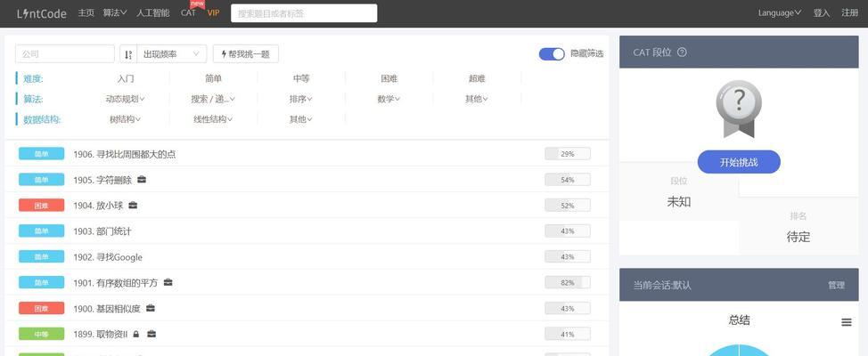This screenshot has height=356, width=868.
Task: Click the briefcase icon next to 1900. 基因相似度
Action: click(x=151, y=308)
